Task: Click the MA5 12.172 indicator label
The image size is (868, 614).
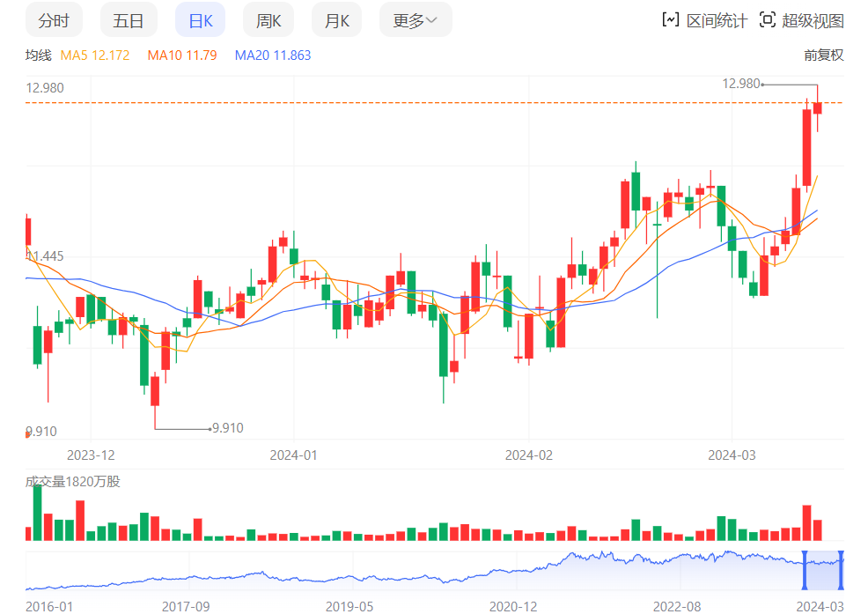Action: pyautogui.click(x=95, y=55)
